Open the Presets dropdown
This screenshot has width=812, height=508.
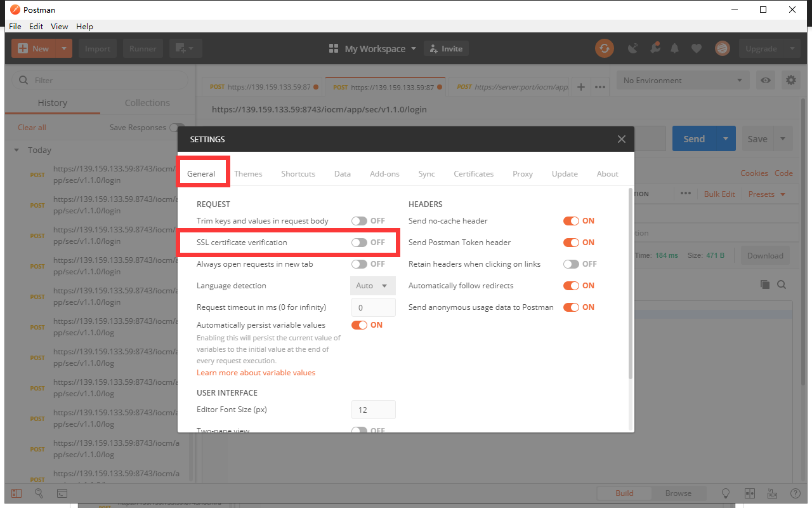point(767,194)
